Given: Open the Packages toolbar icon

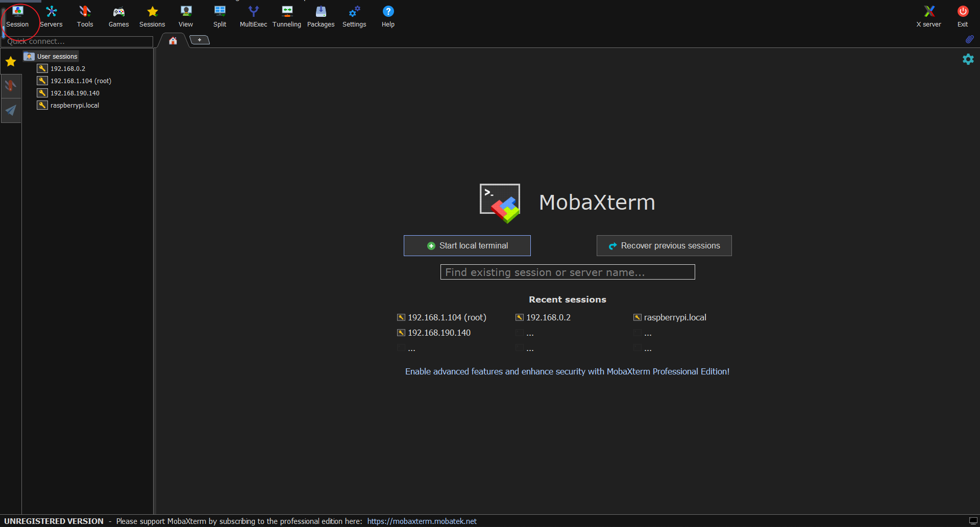Looking at the screenshot, I should pos(321,16).
